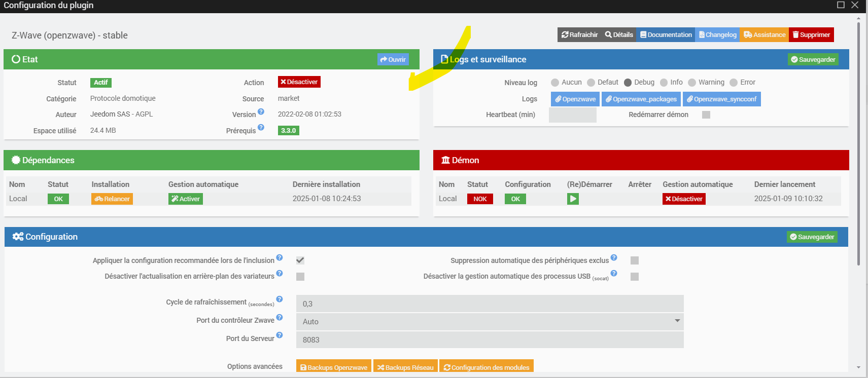Select the Info log level

click(x=664, y=83)
